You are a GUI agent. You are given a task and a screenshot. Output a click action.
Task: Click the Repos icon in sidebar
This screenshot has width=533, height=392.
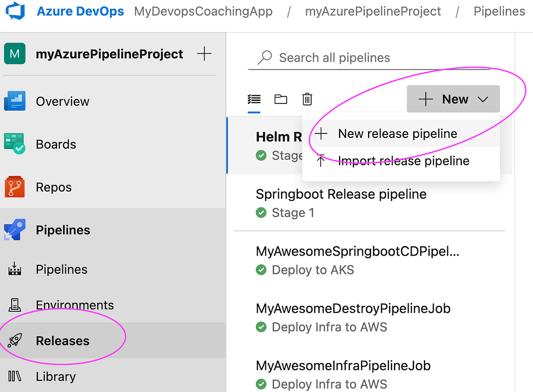(15, 187)
